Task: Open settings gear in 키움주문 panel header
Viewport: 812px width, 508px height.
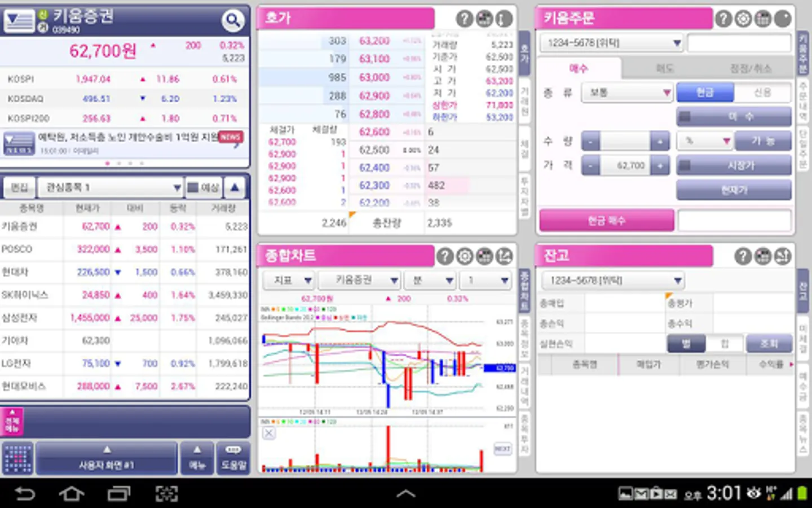Action: tap(743, 19)
